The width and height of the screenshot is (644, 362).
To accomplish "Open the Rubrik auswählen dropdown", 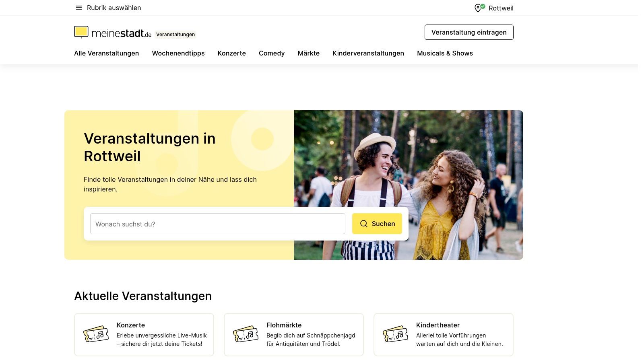I will (x=114, y=8).
